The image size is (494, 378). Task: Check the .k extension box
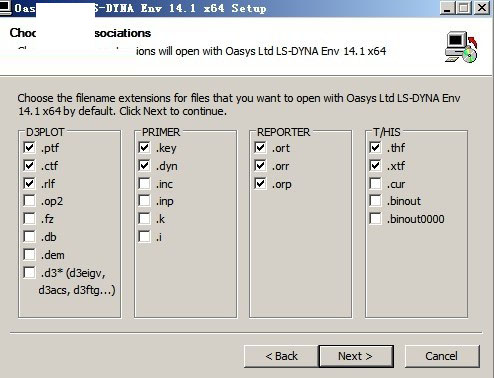click(144, 219)
